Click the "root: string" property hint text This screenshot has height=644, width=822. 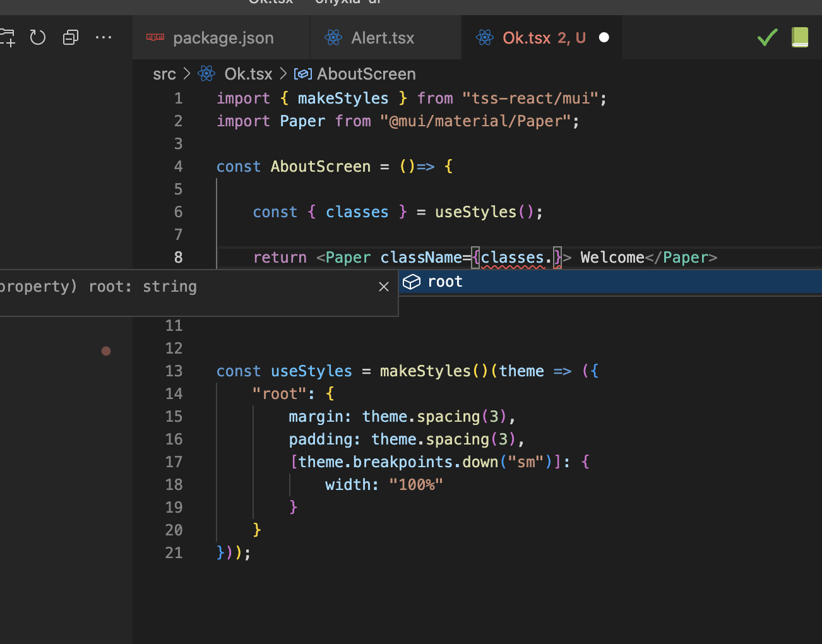pyautogui.click(x=143, y=287)
